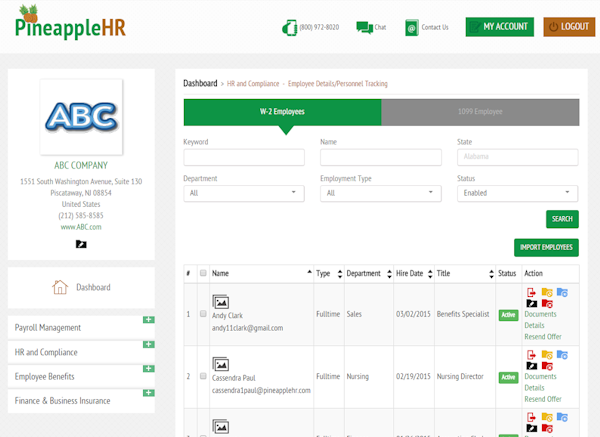Switch to the 1099 Employee tab

click(x=480, y=112)
